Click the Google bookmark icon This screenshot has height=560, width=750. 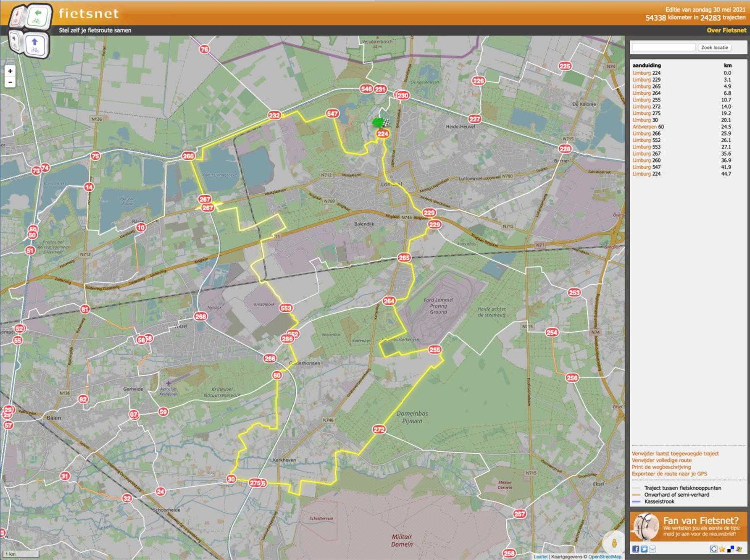click(714, 549)
